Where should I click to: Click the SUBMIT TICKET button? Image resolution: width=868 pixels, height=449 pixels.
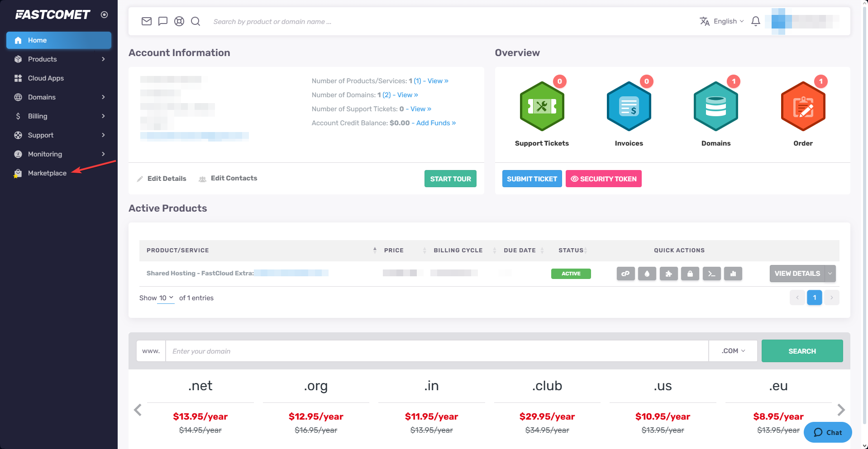tap(532, 179)
